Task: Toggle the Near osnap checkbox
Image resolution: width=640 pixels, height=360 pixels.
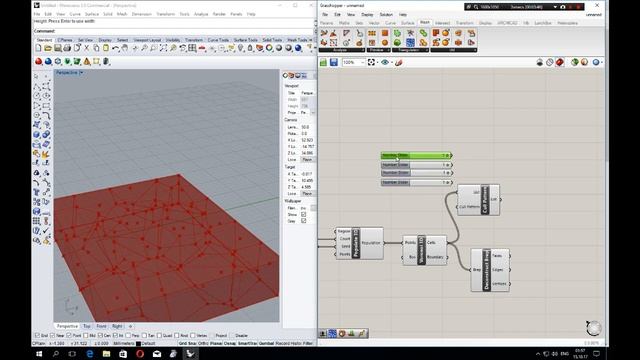Action: point(52,336)
